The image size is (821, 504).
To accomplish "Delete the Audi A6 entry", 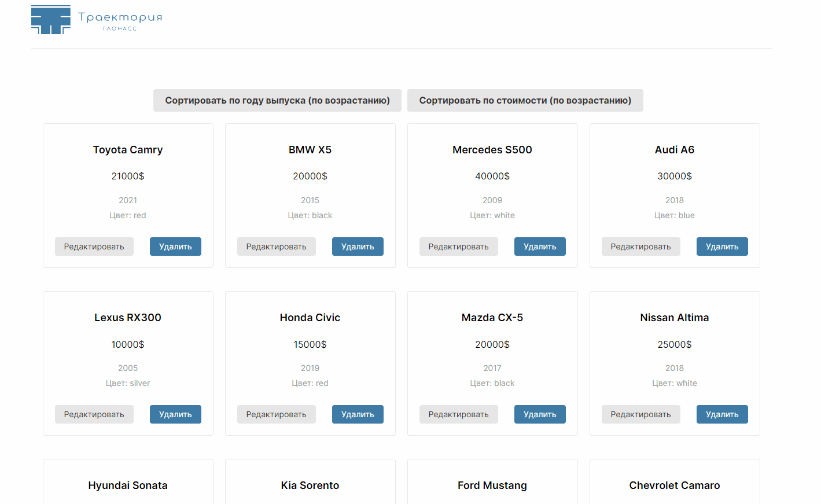I will point(722,247).
